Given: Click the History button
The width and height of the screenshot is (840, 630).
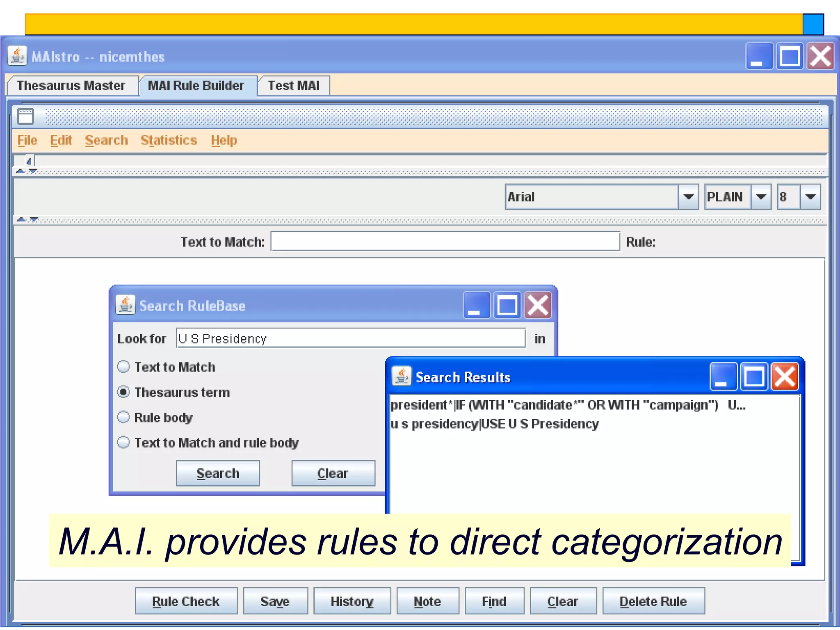Looking at the screenshot, I should 352,601.
